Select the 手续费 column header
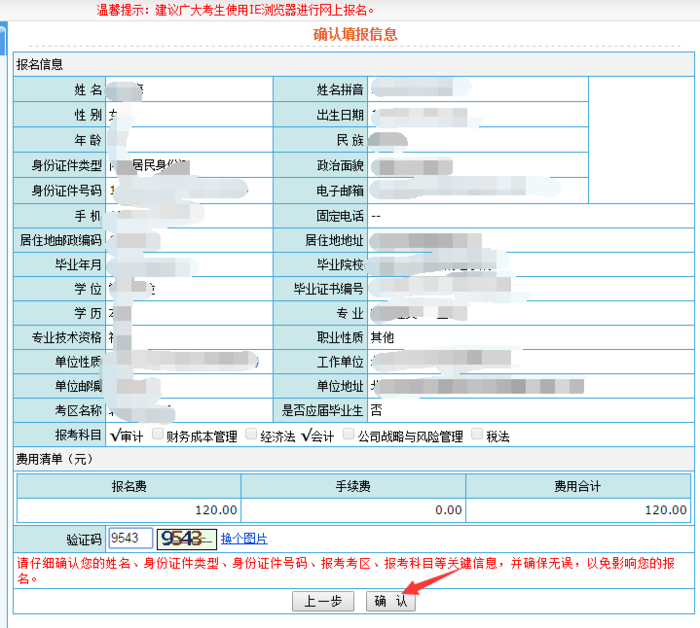Screen dimensions: 700x628 click(353, 486)
